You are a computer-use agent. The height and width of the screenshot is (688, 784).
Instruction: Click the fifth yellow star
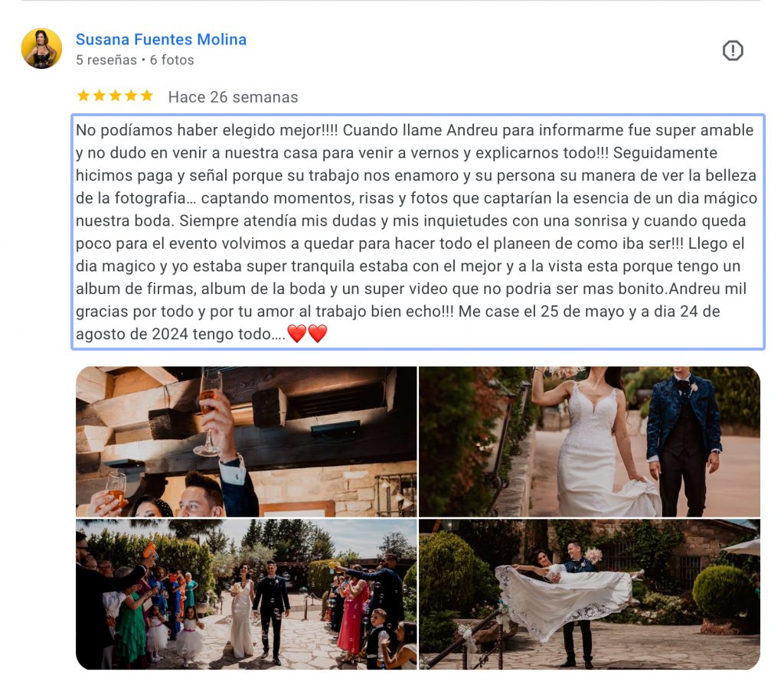pos(146,96)
